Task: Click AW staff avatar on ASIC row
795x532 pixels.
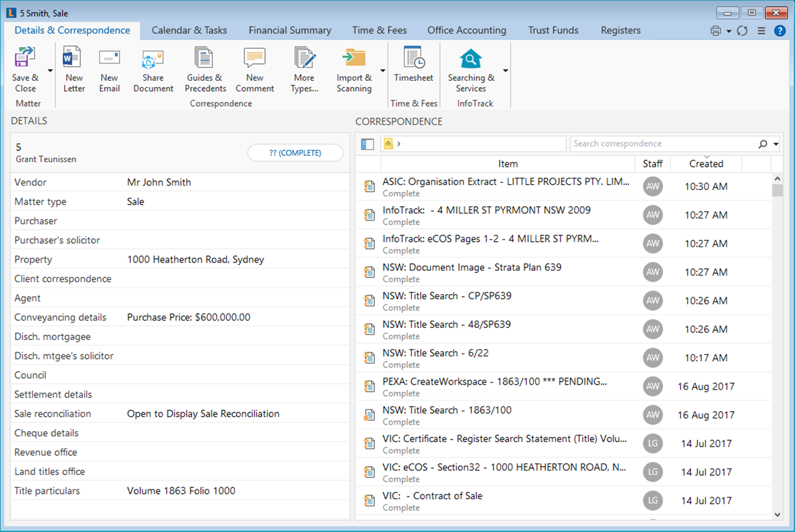Action: [653, 187]
